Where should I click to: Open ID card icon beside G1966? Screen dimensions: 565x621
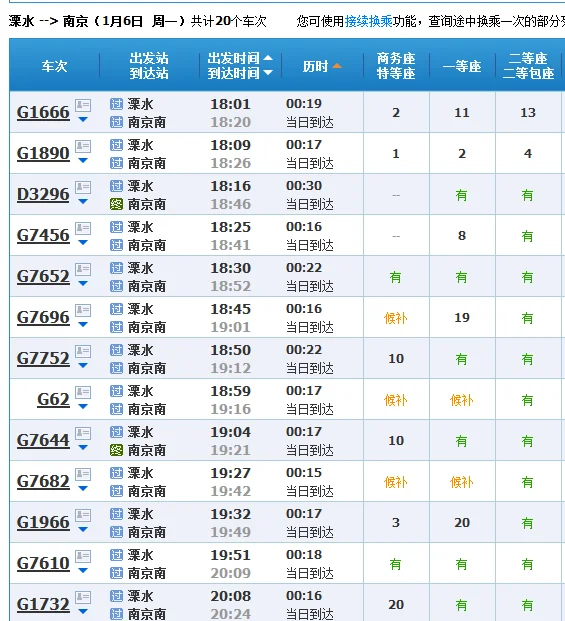83,515
